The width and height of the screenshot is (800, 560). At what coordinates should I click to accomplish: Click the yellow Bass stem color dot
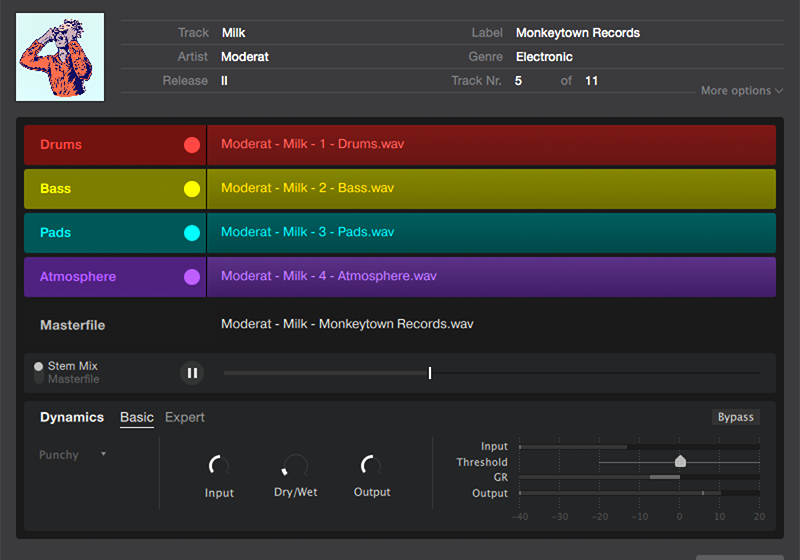(192, 189)
